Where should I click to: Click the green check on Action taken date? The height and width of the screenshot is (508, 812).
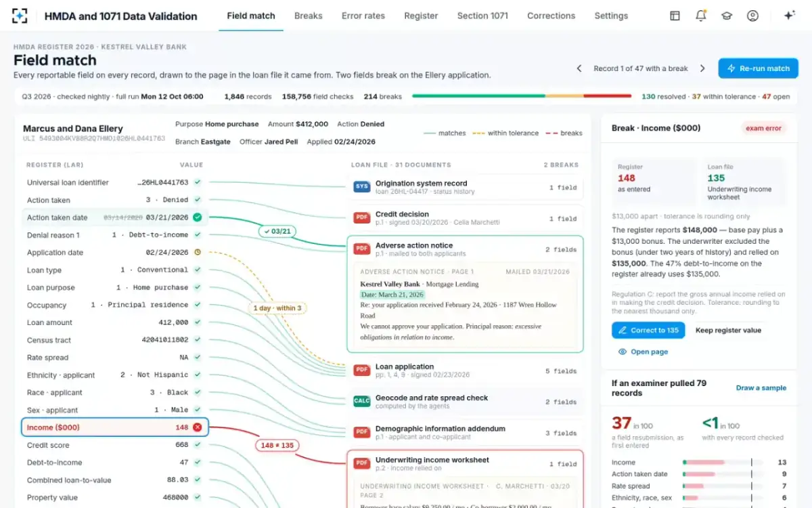(x=198, y=217)
